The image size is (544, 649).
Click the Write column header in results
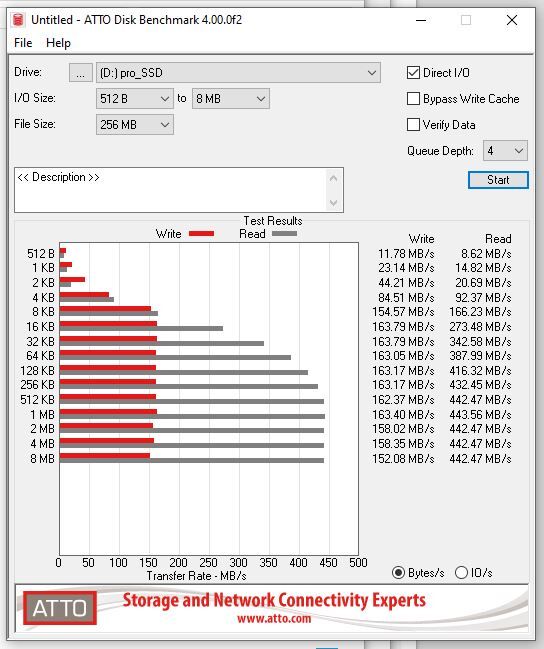[x=421, y=239]
